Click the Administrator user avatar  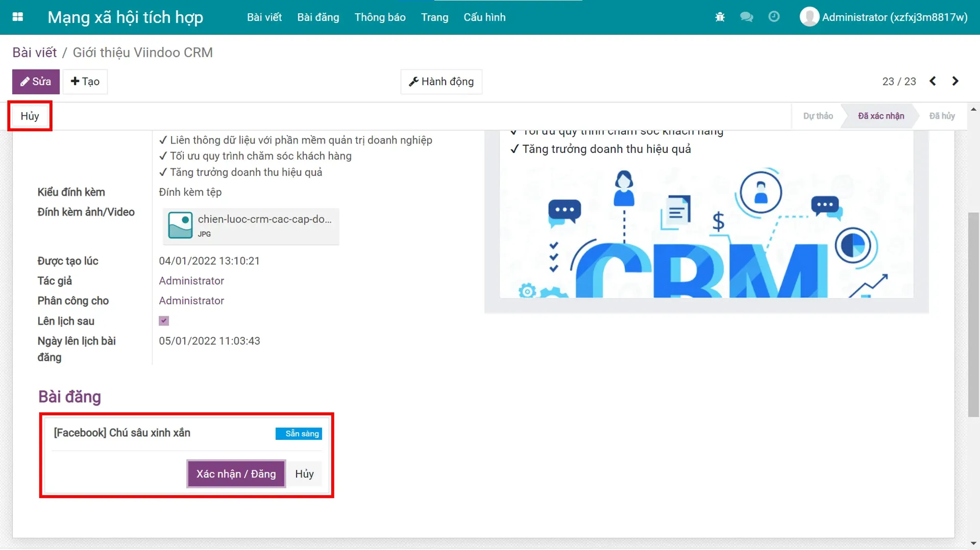click(x=809, y=17)
